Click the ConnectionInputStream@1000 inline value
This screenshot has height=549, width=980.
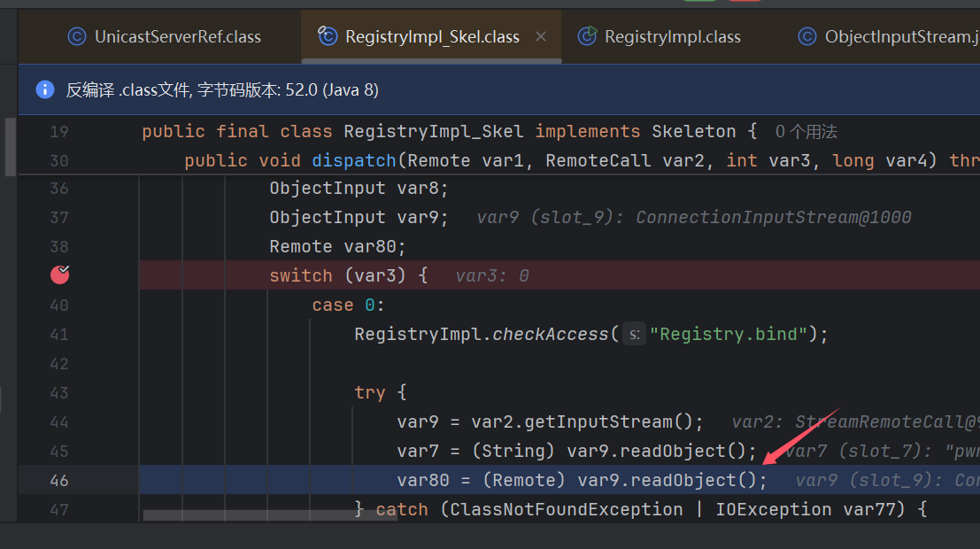point(773,217)
